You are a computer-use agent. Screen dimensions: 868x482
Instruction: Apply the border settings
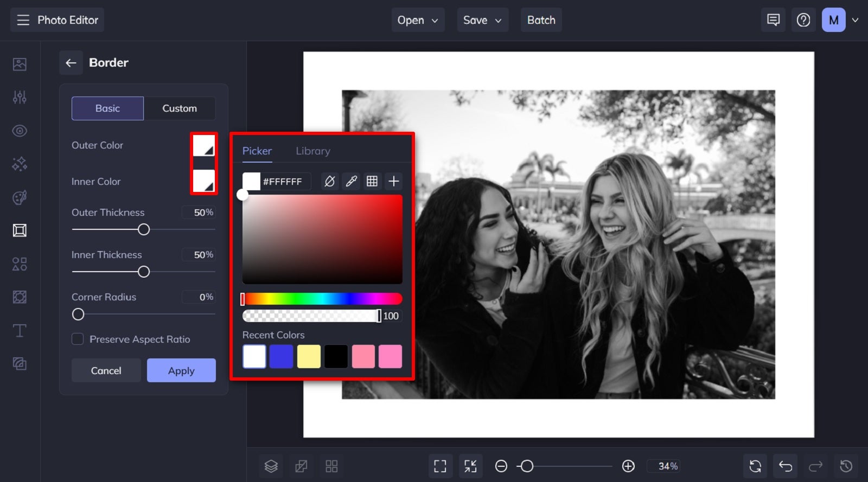[181, 371]
